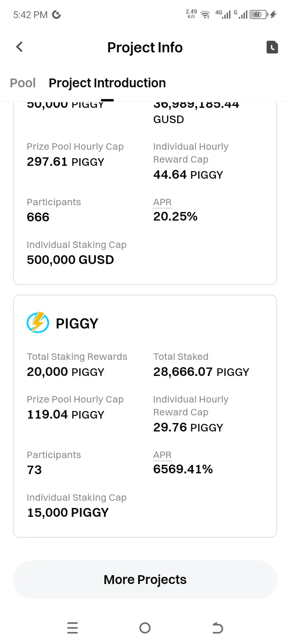The image size is (290, 644).
Task: Tap the PIGGY pool card title
Action: [77, 324]
